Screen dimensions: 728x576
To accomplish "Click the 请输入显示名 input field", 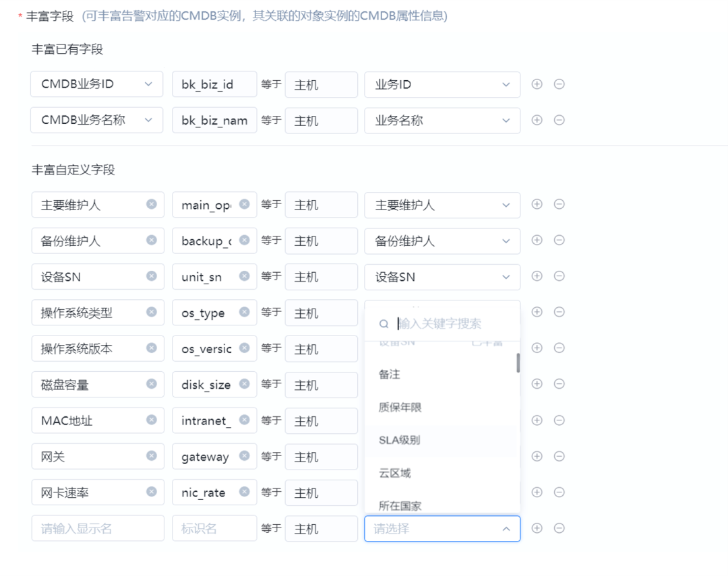I will pos(98,529).
